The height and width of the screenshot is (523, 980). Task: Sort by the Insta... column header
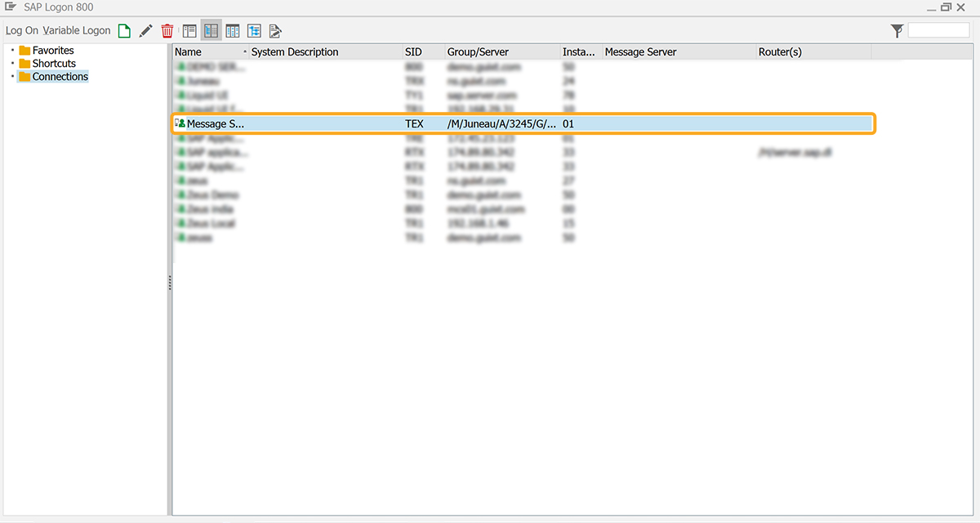click(581, 51)
